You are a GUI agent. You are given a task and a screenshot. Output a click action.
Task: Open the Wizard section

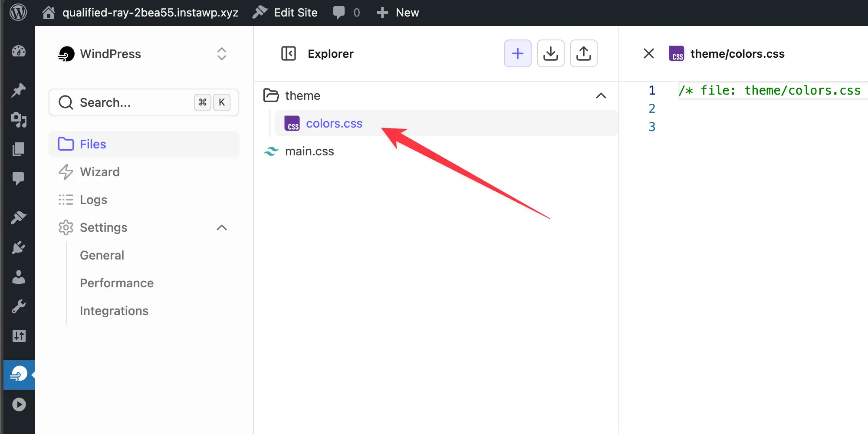pyautogui.click(x=144, y=172)
